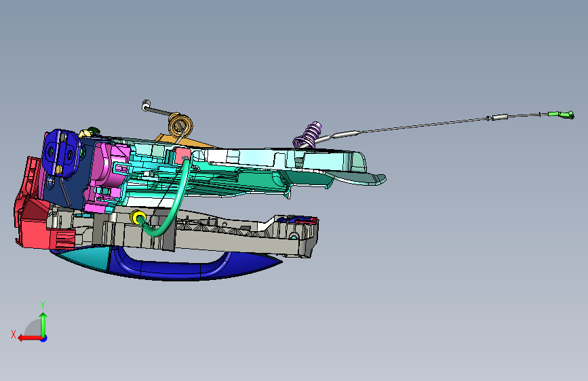
Task: Select the yellow ring grommet
Action: tap(138, 217)
